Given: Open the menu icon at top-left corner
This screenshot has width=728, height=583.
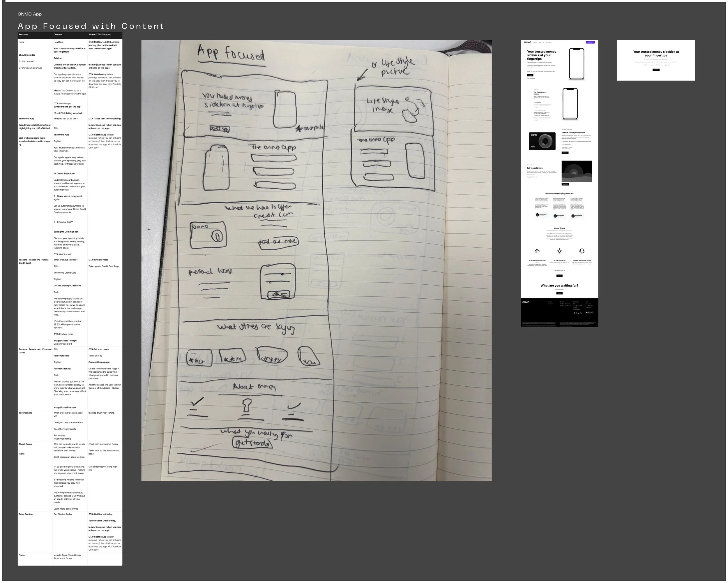Looking at the screenshot, I should [4, 1].
